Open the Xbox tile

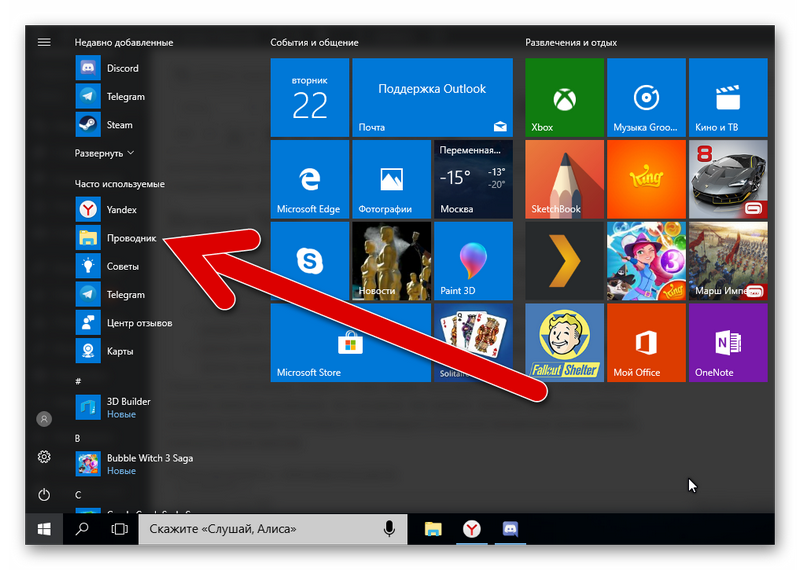pyautogui.click(x=564, y=97)
